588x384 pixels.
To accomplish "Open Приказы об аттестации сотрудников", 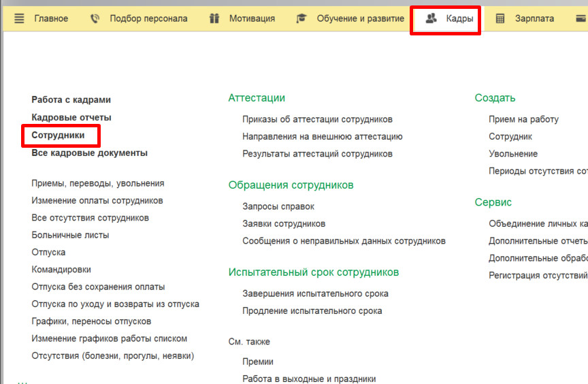I will pos(317,119).
